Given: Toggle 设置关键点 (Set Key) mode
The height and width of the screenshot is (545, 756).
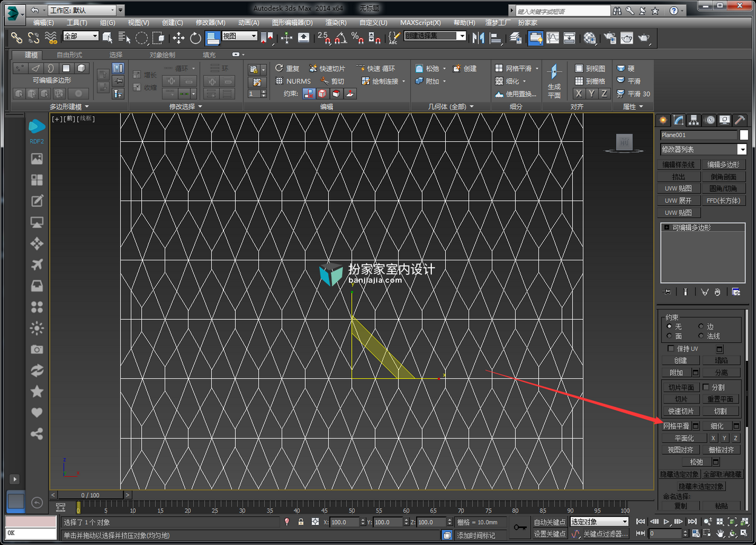Looking at the screenshot, I should [549, 533].
